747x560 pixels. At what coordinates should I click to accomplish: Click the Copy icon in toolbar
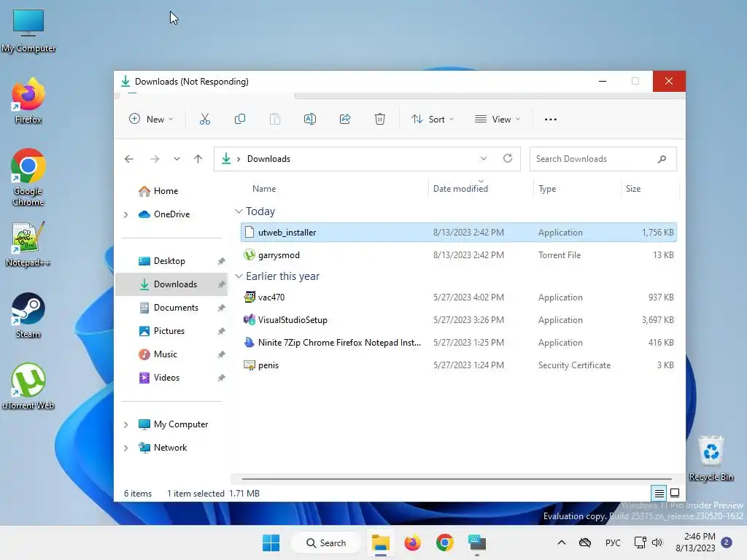[x=240, y=119]
